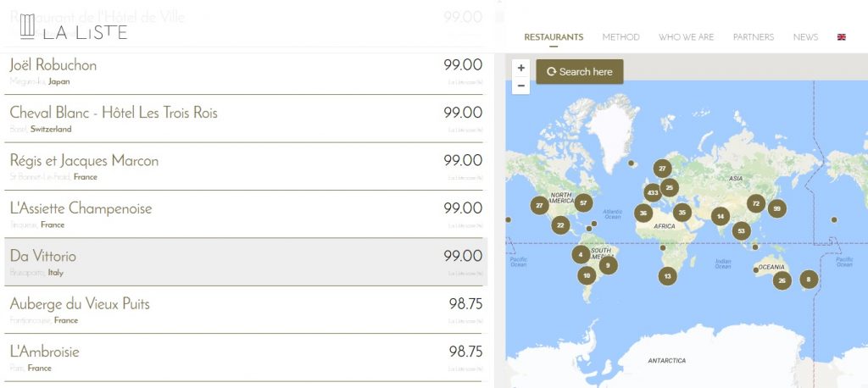Click the 13 cluster marker in southern Africa
This screenshot has width=868, height=388.
click(x=668, y=275)
